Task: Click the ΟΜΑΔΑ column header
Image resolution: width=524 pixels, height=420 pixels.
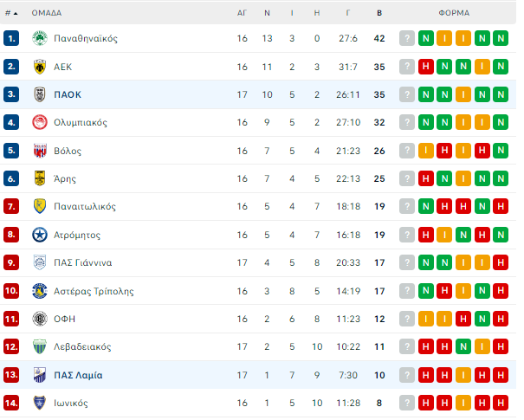Action: coord(47,13)
